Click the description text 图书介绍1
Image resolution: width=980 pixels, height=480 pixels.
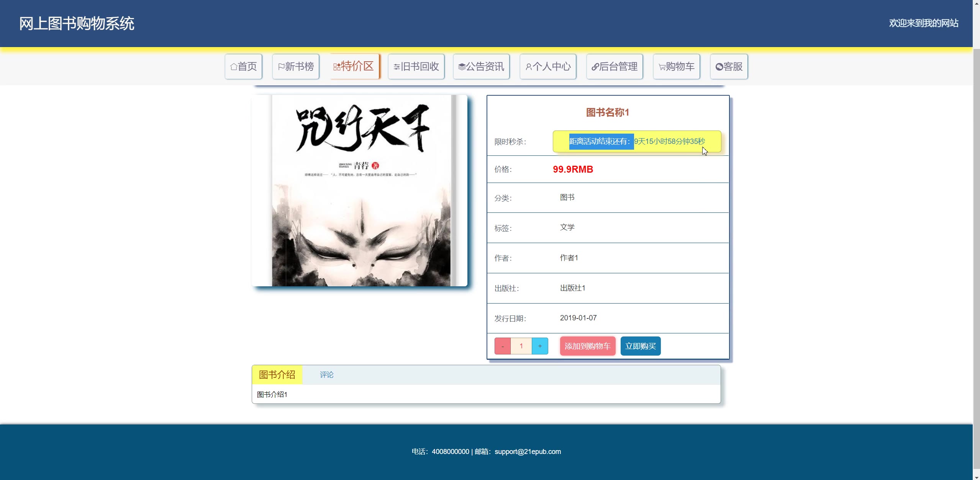point(272,394)
